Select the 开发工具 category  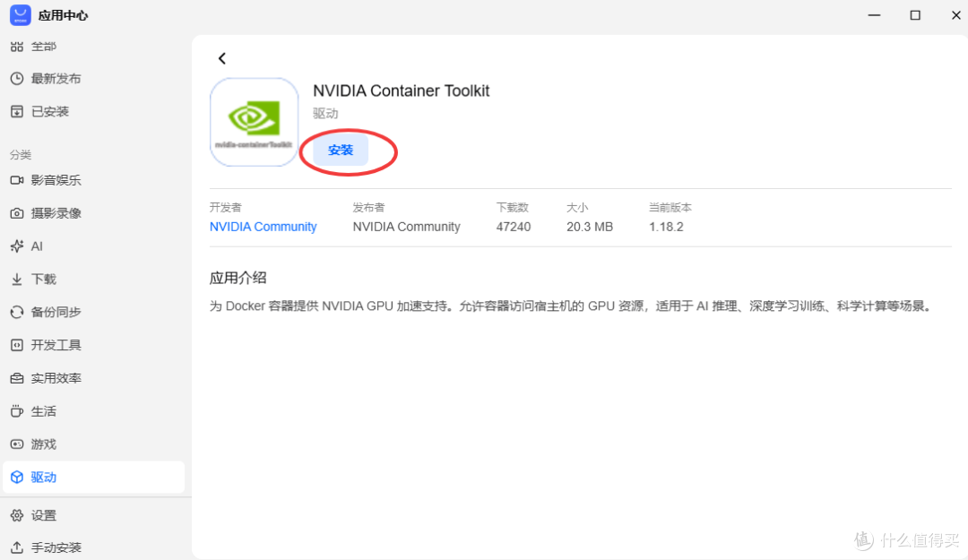(x=56, y=345)
